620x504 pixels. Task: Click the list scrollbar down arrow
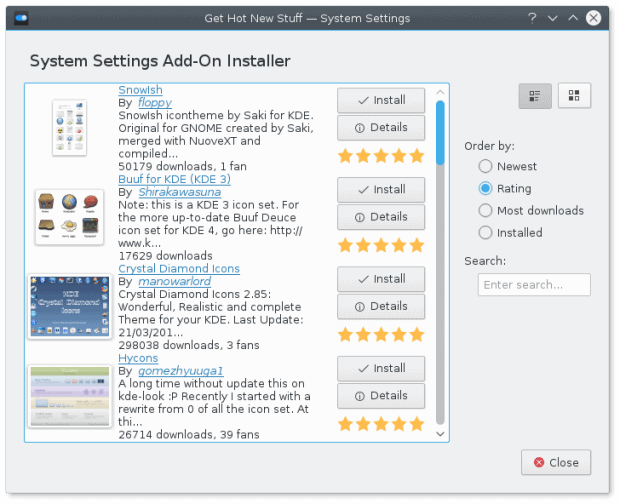pos(440,434)
